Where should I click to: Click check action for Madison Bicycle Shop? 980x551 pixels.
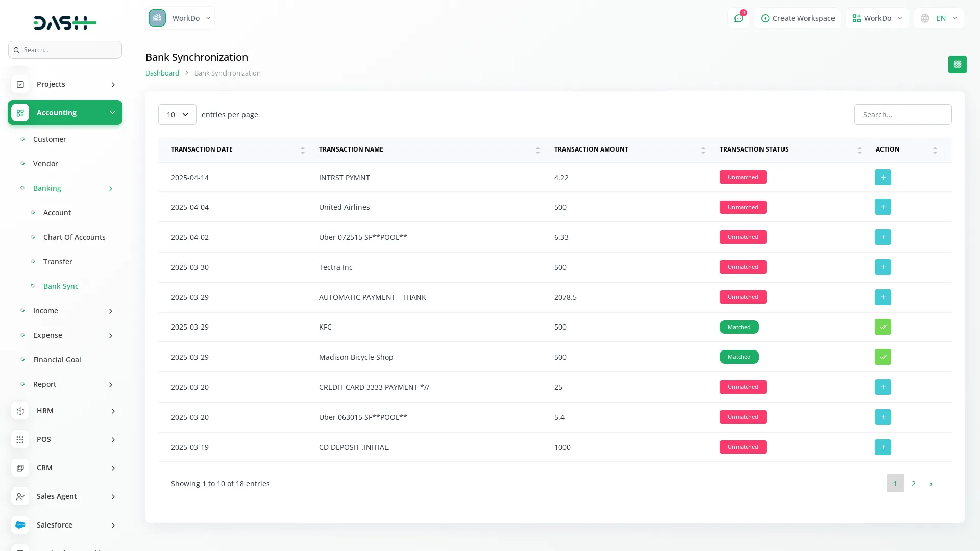[883, 357]
